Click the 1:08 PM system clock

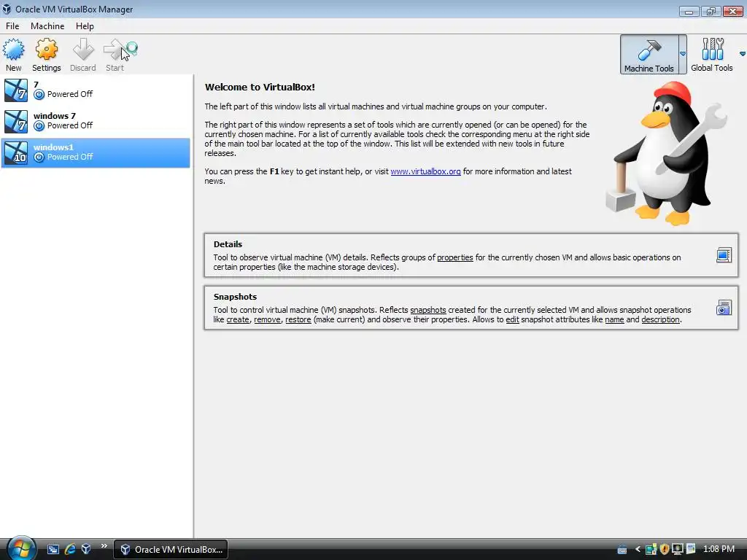click(x=719, y=549)
